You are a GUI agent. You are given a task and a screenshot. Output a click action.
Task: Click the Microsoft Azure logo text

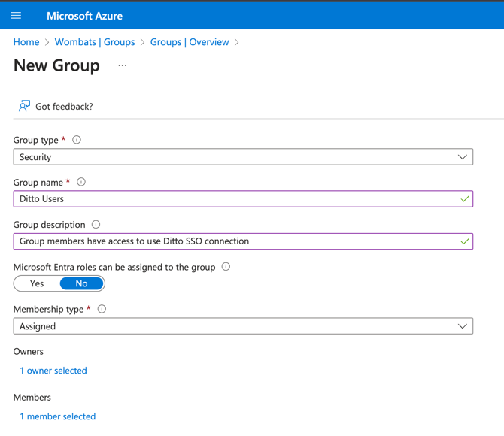coord(84,16)
